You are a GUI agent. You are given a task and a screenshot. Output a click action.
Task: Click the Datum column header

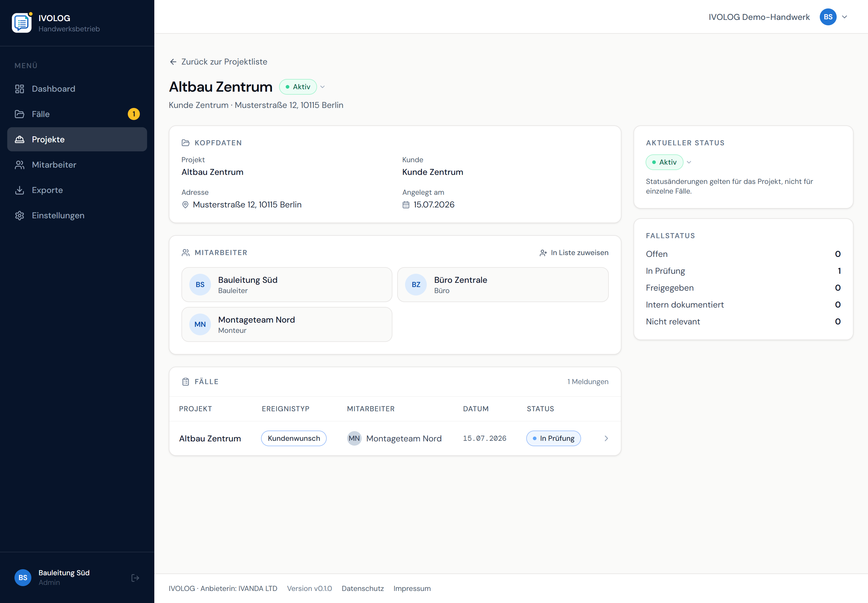pos(476,409)
